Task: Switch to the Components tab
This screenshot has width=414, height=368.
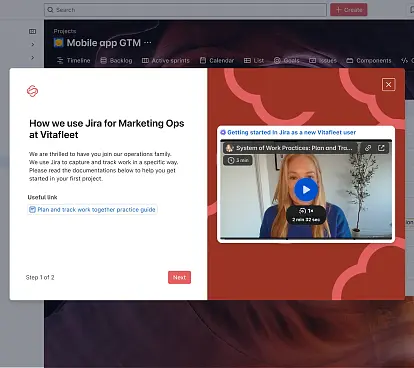Action: click(369, 60)
